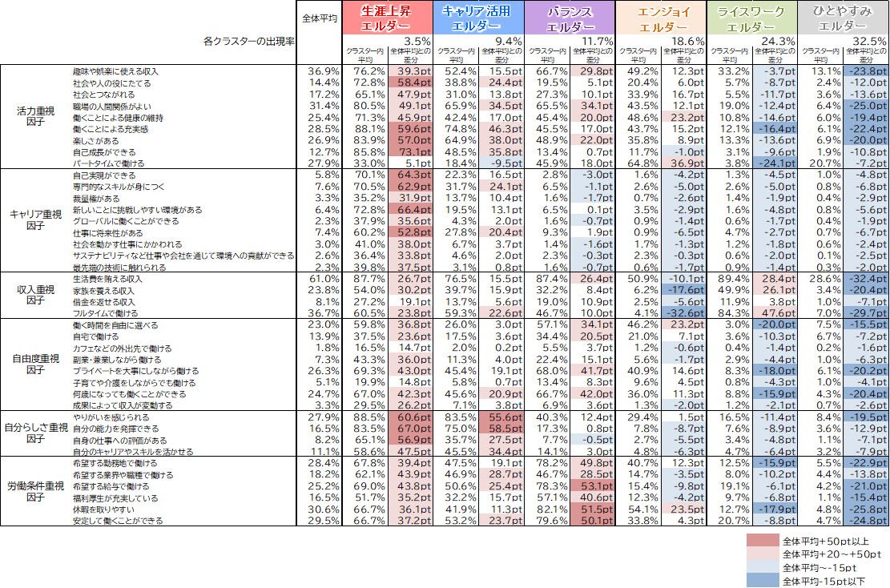Image resolution: width=890 pixels, height=588 pixels.
Task: Click the -32.6pt cell in エンジョイエルダー
Action: pos(683,313)
